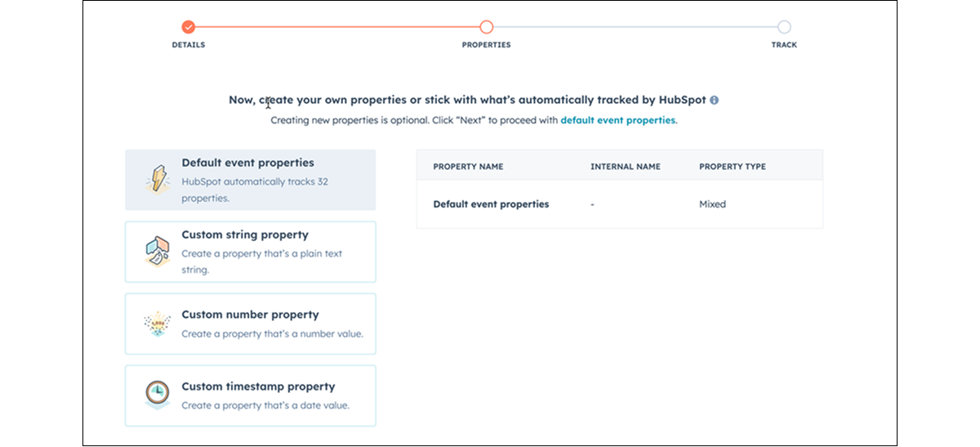This screenshot has height=447, width=980.
Task: Click the custom number property icon
Action: [157, 324]
